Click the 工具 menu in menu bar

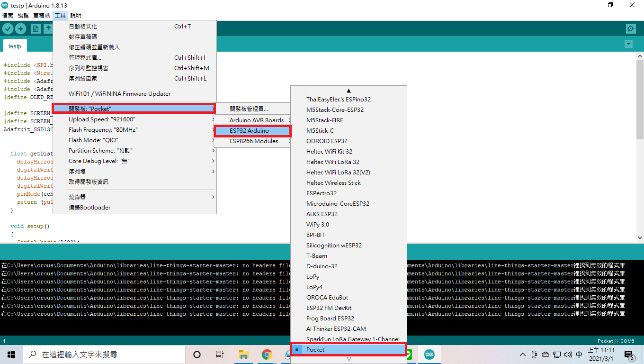[60, 16]
